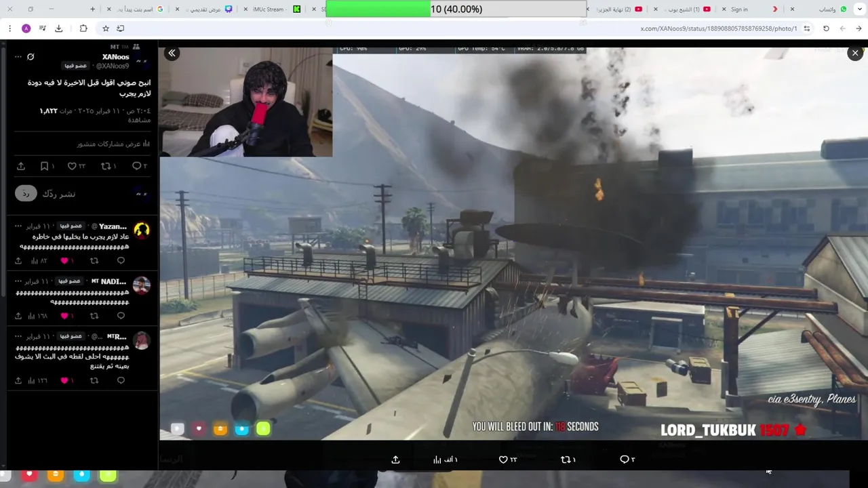Bookmark XANoos's main post
This screenshot has height=488, width=868.
pyautogui.click(x=45, y=166)
